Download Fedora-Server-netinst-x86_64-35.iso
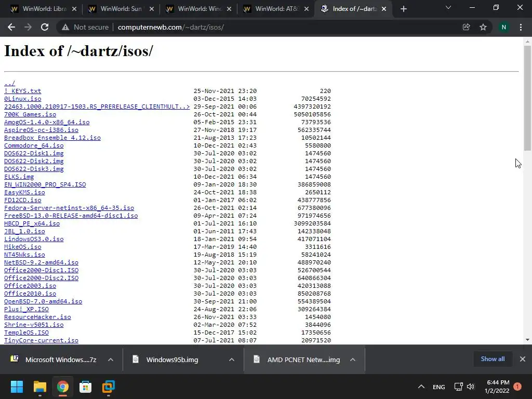532x399 pixels. click(x=69, y=208)
